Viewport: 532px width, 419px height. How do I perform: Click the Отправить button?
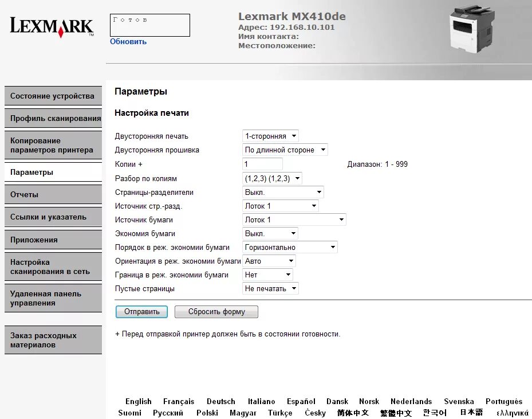tap(141, 312)
